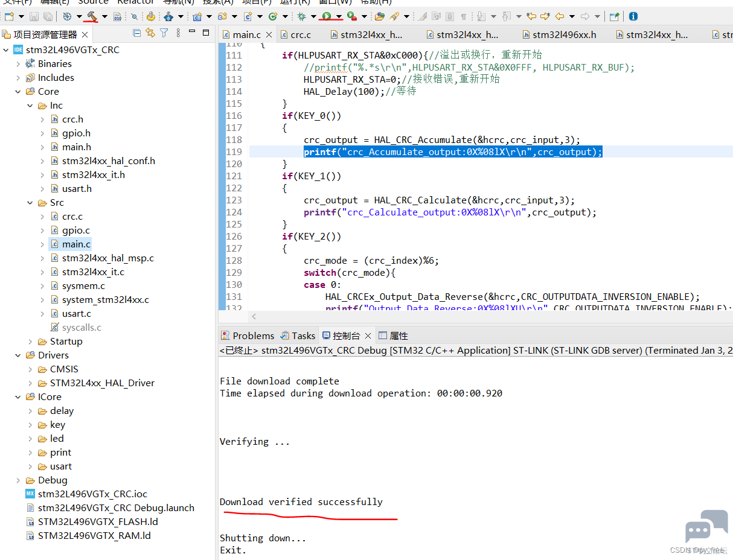Click the filter funnel icon in project explorer
733x560 pixels.
[164, 33]
